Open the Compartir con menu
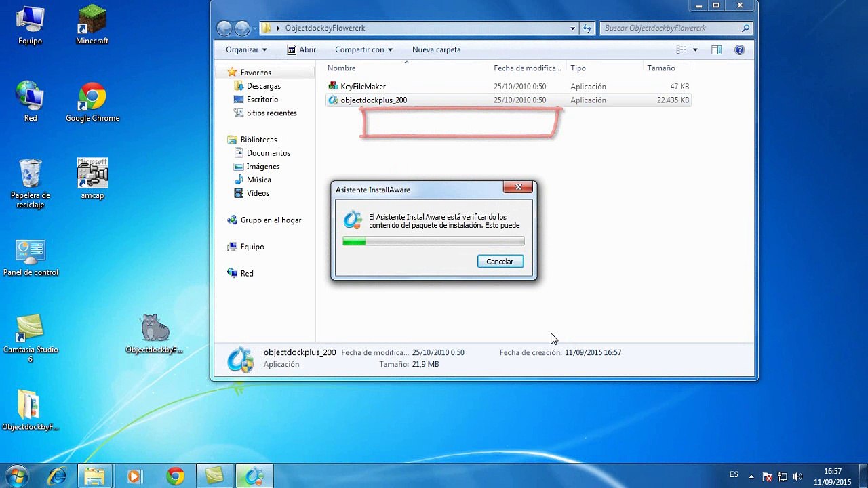 tap(363, 49)
